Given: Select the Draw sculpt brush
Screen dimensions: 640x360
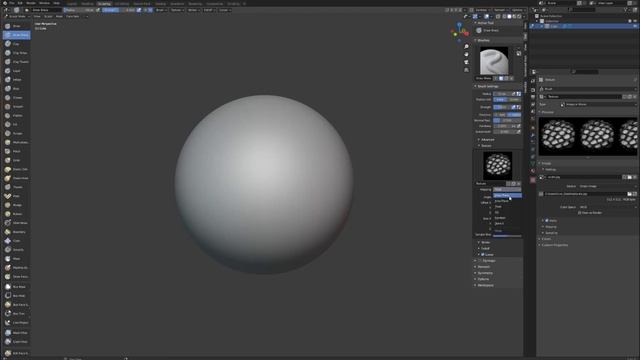Looking at the screenshot, I should coord(16,26).
